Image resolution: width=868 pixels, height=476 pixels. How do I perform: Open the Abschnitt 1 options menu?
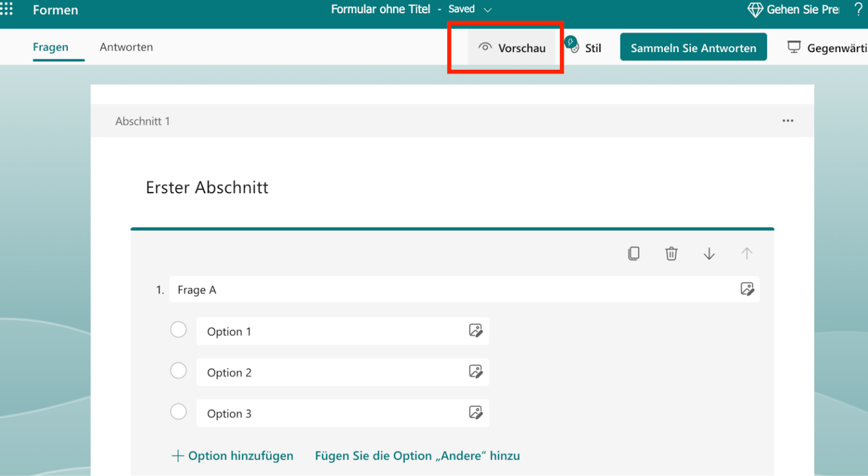click(788, 120)
